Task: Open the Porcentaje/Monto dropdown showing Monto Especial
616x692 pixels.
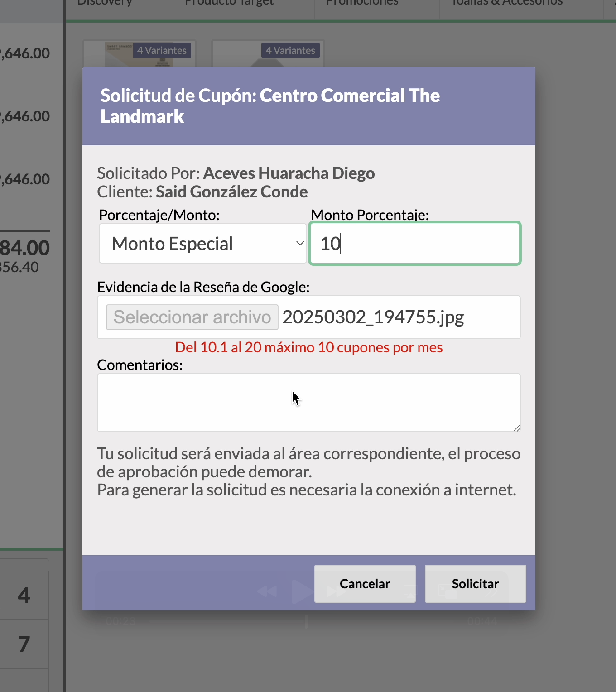Action: click(203, 244)
